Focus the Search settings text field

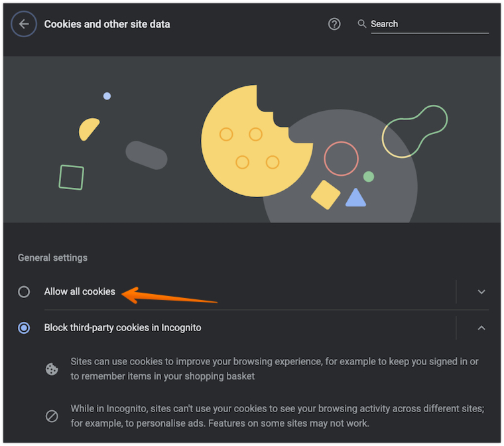[x=428, y=24]
